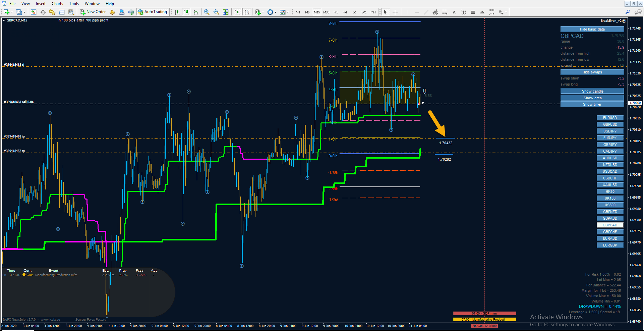Select the XAUUSD symbol button
The width and height of the screenshot is (644, 331).
tap(610, 185)
